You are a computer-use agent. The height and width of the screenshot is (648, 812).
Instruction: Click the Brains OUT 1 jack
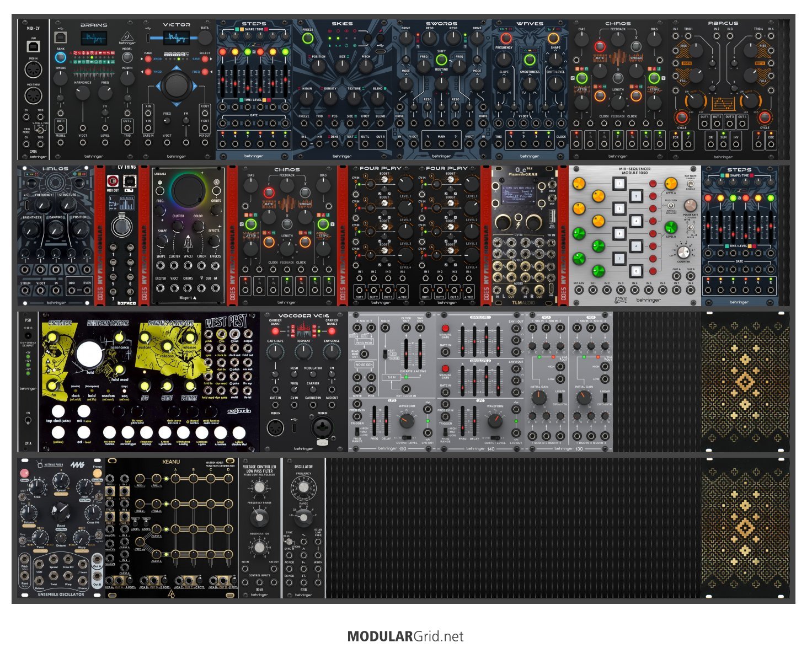tap(61, 128)
